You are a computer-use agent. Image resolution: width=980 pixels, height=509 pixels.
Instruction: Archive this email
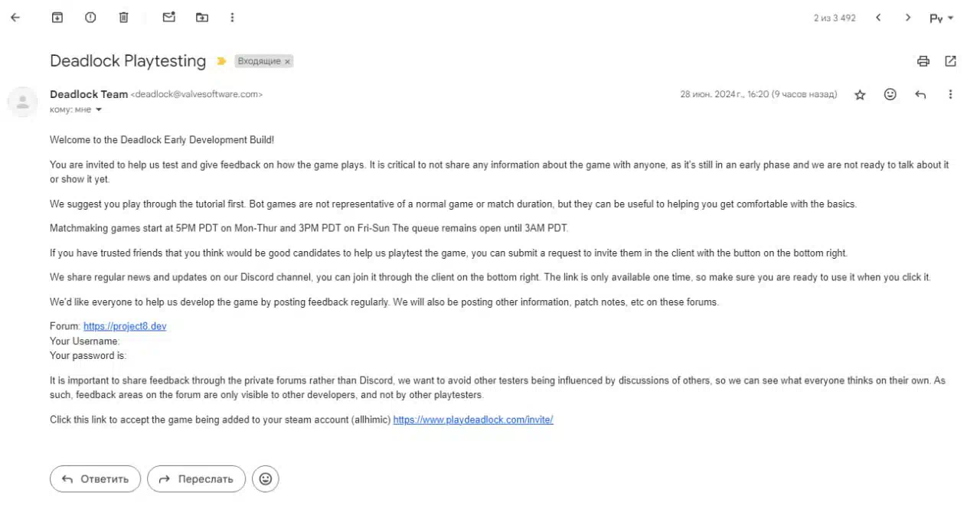pyautogui.click(x=57, y=18)
